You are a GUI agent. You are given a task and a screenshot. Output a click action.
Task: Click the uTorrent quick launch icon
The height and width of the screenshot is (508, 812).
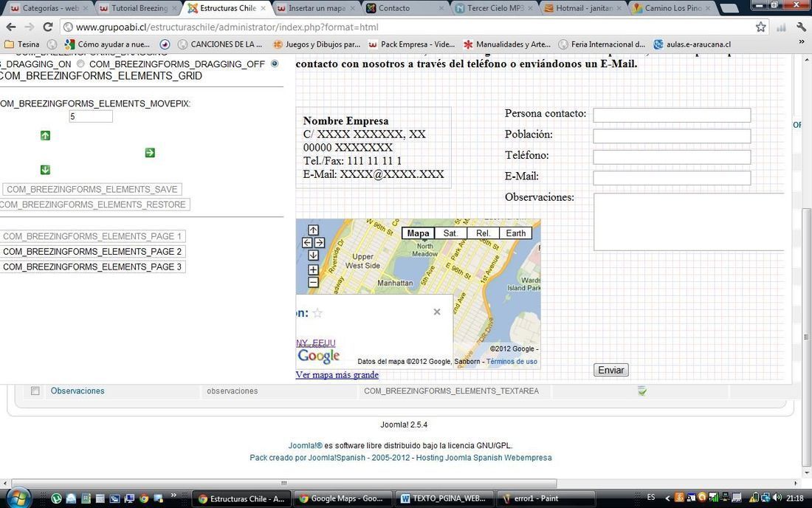coord(56,498)
